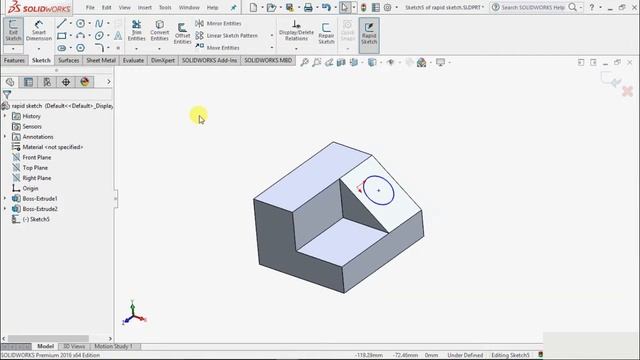Open the Trim Entities dropdown arrow
Screen dimensions: 640x360
click(136, 49)
